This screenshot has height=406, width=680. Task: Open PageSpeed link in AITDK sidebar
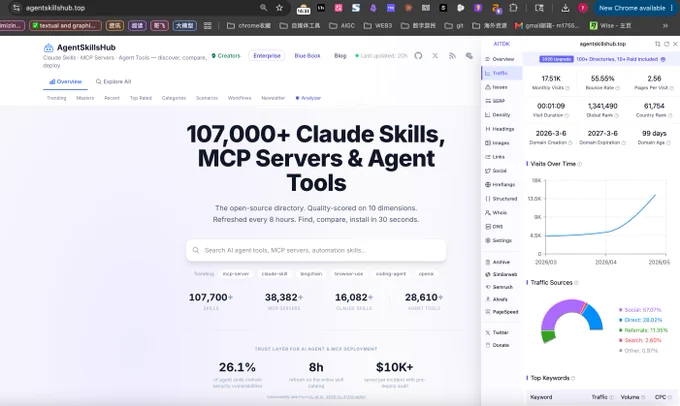pos(501,312)
